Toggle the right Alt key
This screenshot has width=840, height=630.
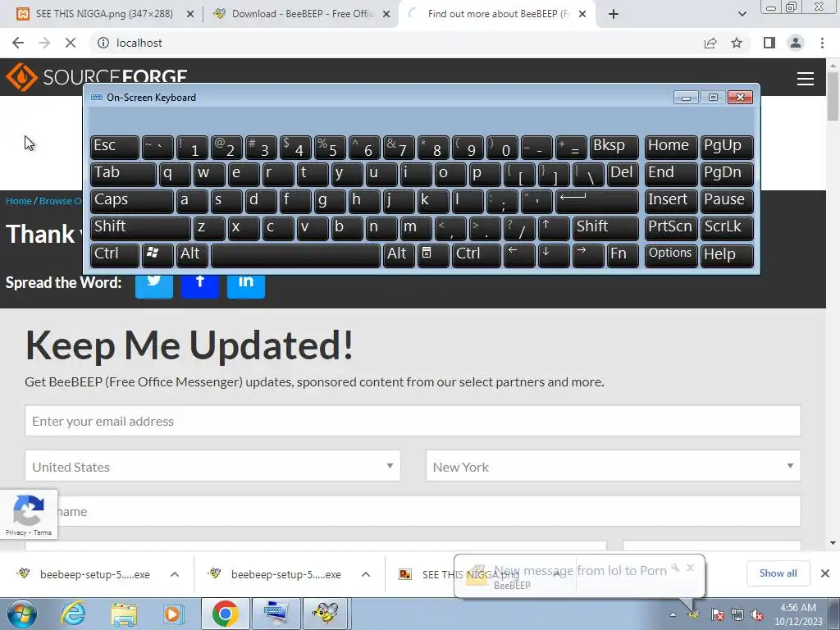click(399, 254)
